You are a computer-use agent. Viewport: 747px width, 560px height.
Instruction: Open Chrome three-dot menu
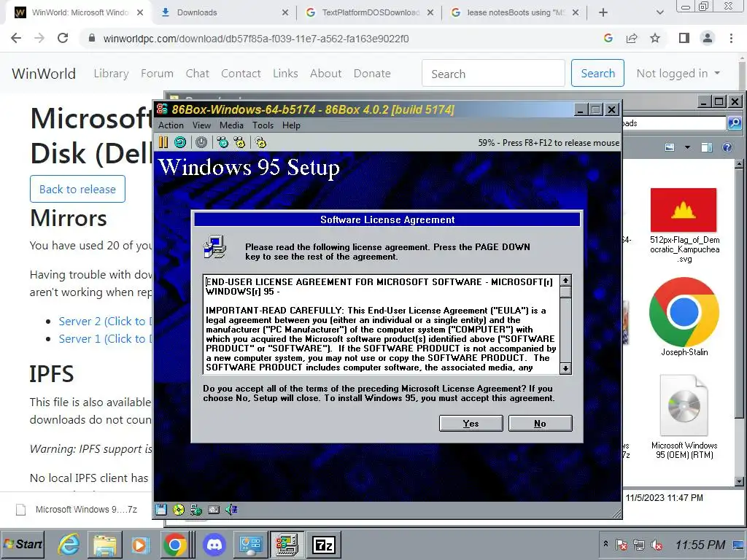(731, 38)
